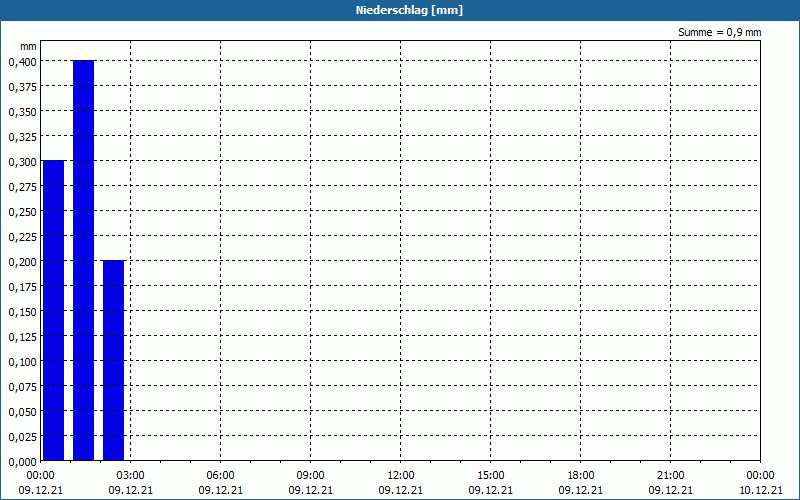Image resolution: width=800 pixels, height=500 pixels.
Task: Select the Summe = 0,9 mm label
Action: 719,32
